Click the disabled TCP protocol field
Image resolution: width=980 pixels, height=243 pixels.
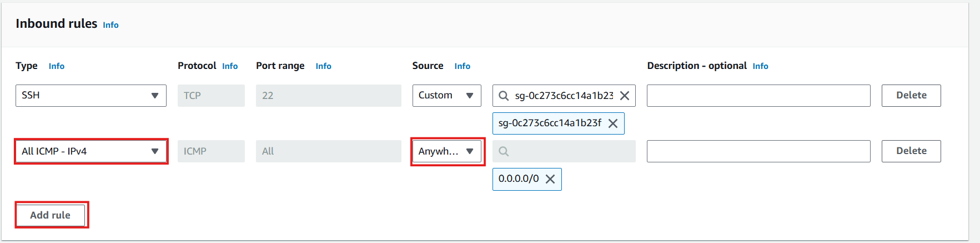pos(211,96)
